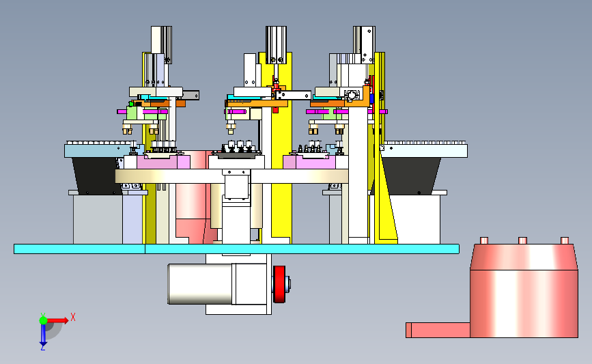Select the red handwheel beside the motor
This screenshot has width=592, height=364.
(x=279, y=284)
